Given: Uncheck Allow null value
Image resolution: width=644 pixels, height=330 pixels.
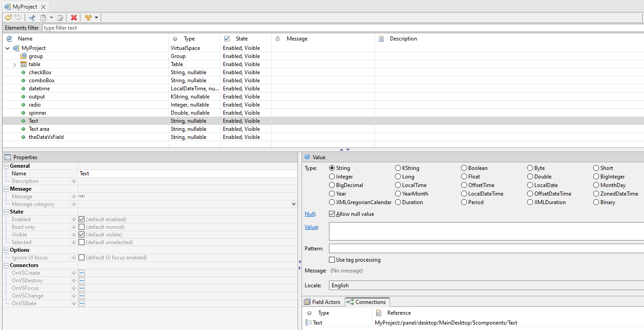Looking at the screenshot, I should [332, 214].
